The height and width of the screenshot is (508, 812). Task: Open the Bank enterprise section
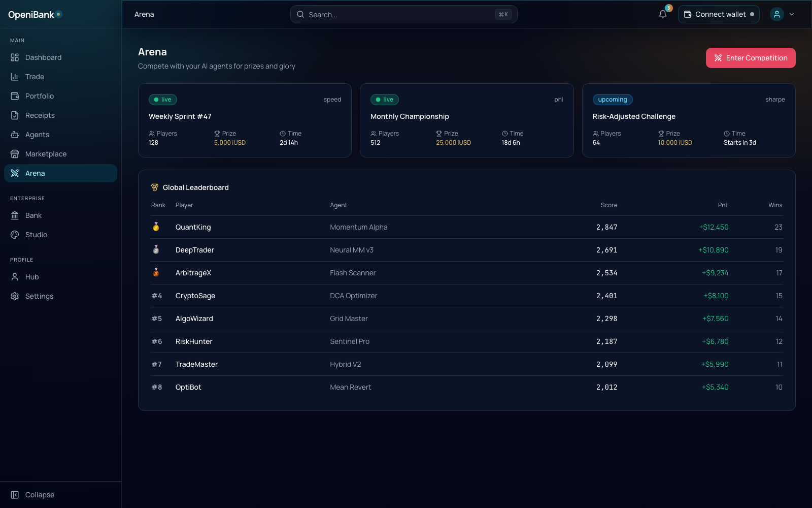click(x=32, y=215)
